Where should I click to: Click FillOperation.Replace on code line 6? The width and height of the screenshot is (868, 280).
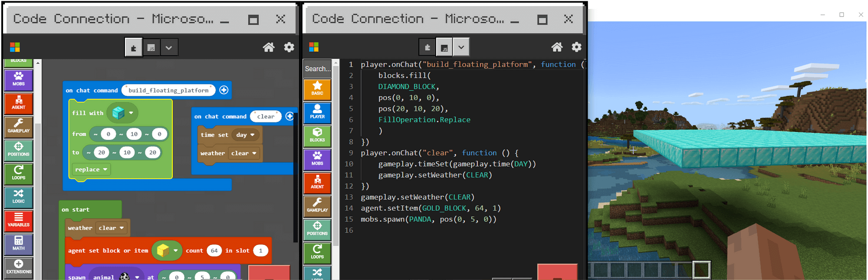coord(424,119)
